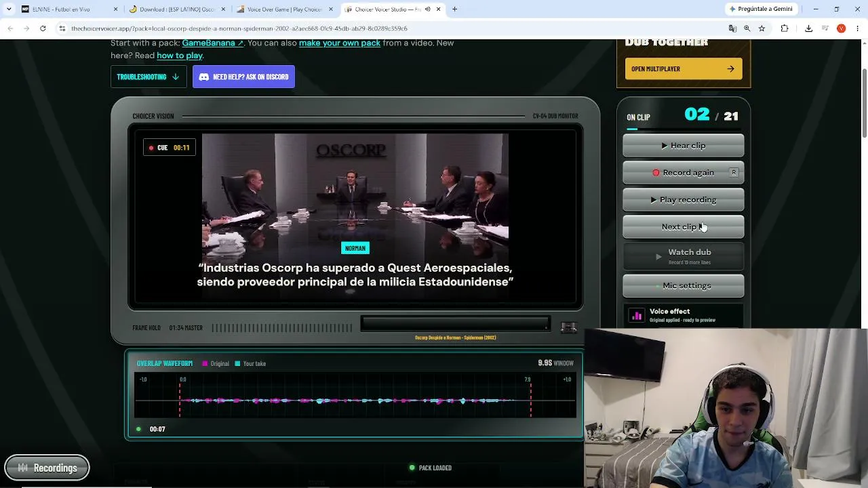Open the tab search dropdown arrow
Viewport: 868px width, 488px height.
coord(9,9)
